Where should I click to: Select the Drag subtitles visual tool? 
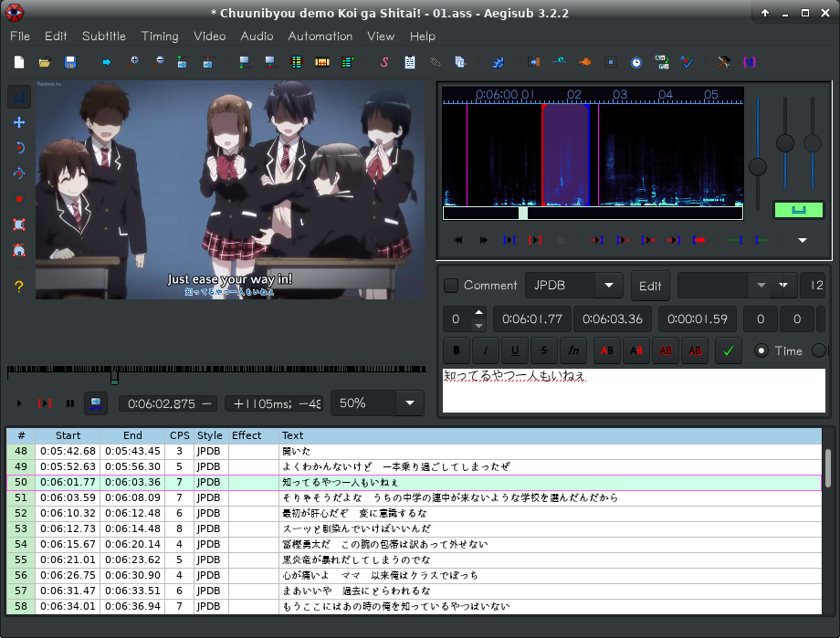(19, 122)
